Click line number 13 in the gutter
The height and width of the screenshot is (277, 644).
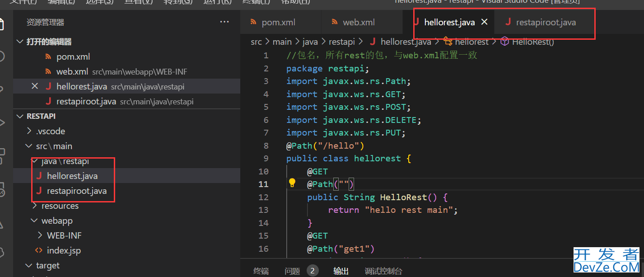pyautogui.click(x=263, y=210)
